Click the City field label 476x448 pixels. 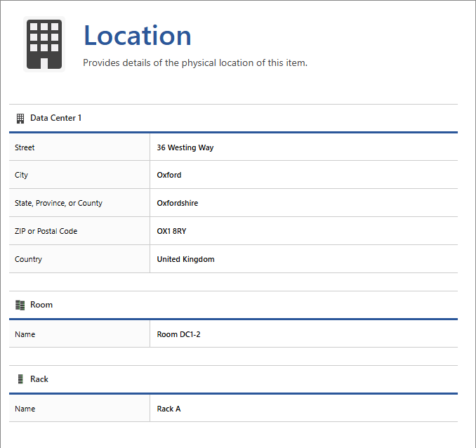[22, 175]
